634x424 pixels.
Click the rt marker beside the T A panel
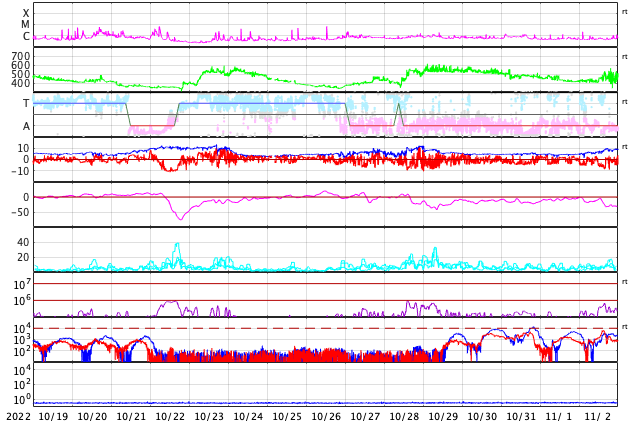pyautogui.click(x=625, y=101)
